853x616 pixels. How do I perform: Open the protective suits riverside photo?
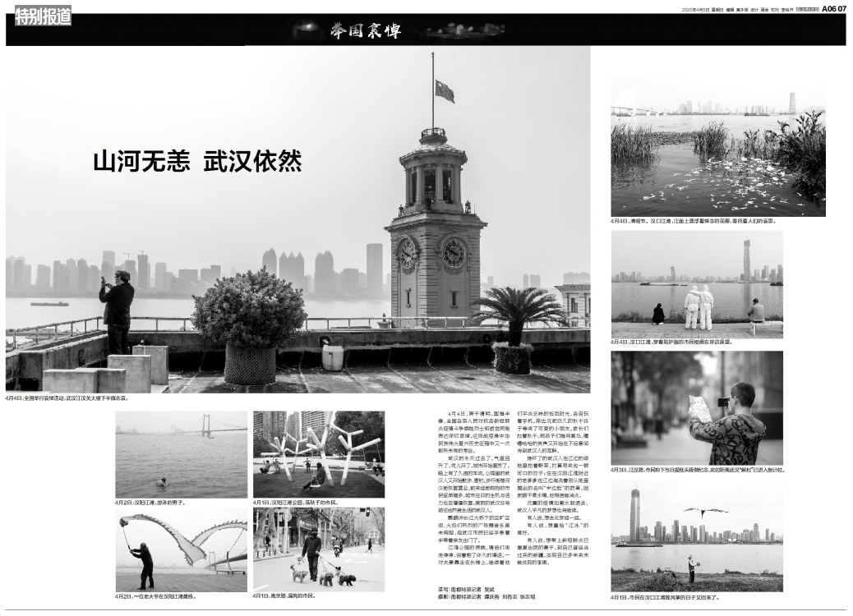(x=697, y=283)
